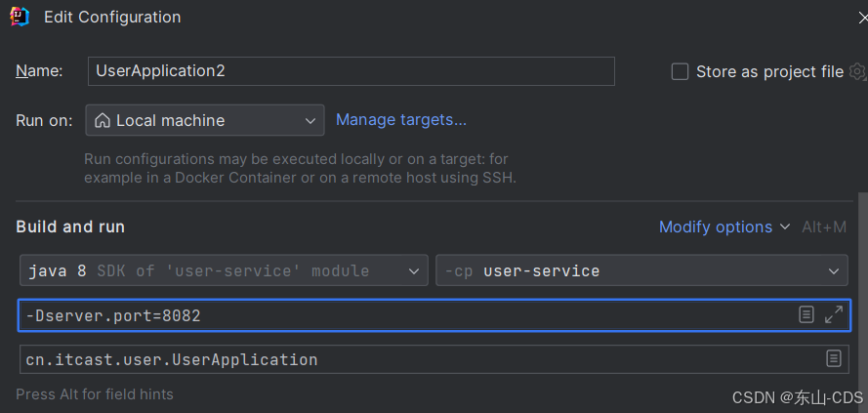Click the cn.itcast.user.UserApplication main class field
Viewport: 868px width, 413px height.
click(x=434, y=359)
